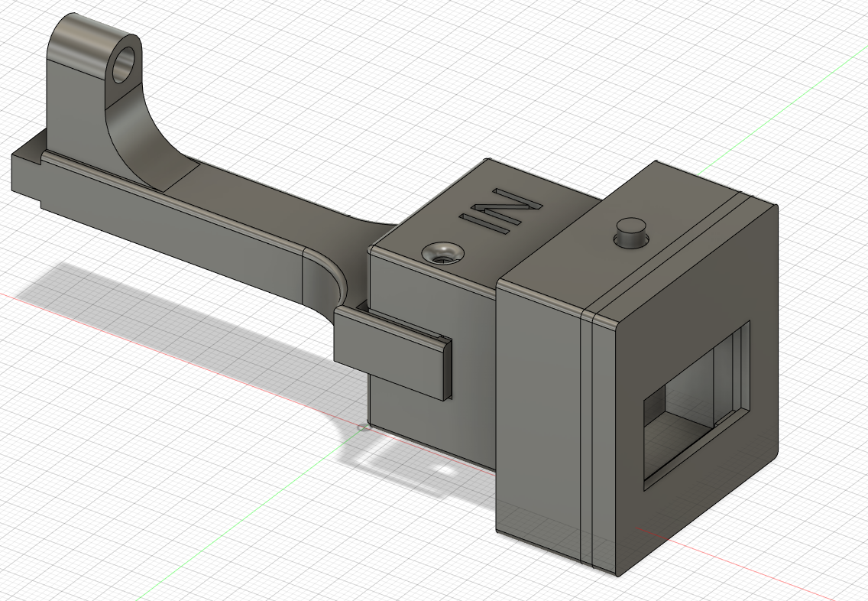Select the circular mounting hole on top arm
This screenshot has width=868, height=601.
pos(125,65)
